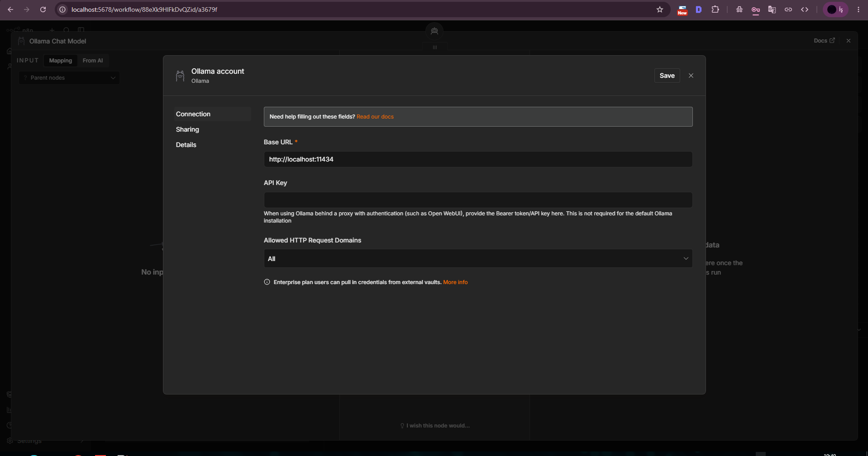Click the empty API Key field
Image resolution: width=868 pixels, height=456 pixels.
coord(478,200)
